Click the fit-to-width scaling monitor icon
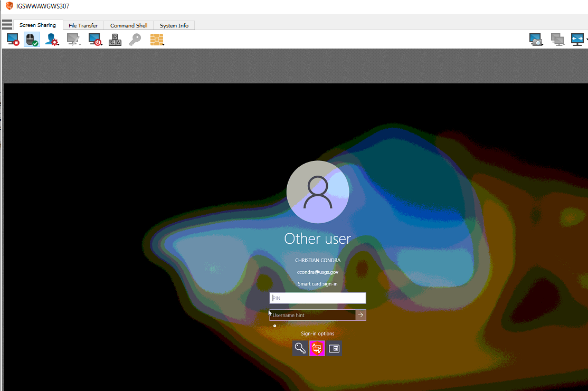Screen dimensions: 588x391 pyautogui.click(x=578, y=40)
